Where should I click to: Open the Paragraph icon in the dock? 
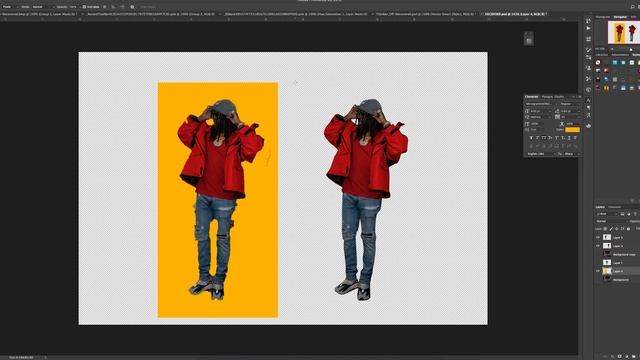pyautogui.click(x=589, y=108)
